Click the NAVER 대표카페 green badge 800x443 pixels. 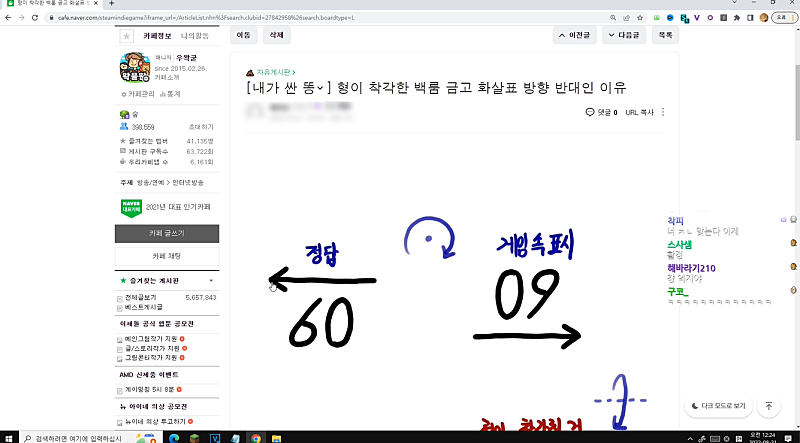131,208
